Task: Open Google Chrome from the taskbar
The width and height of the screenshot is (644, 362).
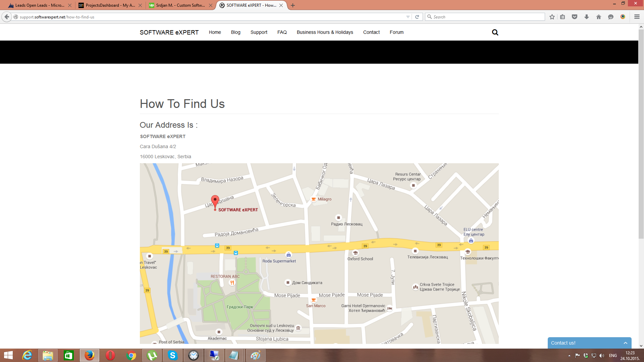Action: tap(131, 355)
